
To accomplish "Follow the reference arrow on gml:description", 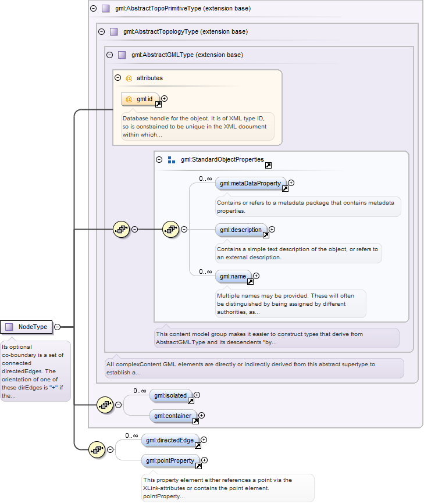I will [266, 235].
